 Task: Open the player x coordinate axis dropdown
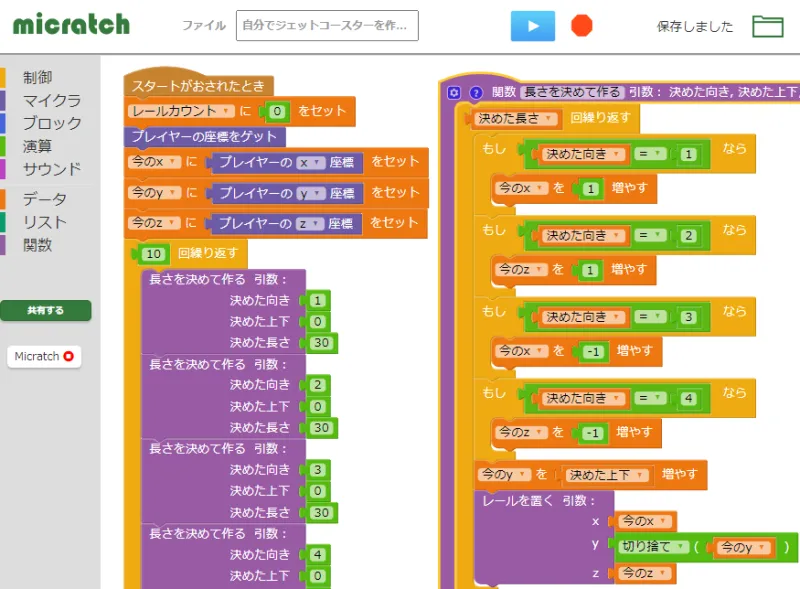tap(311, 163)
